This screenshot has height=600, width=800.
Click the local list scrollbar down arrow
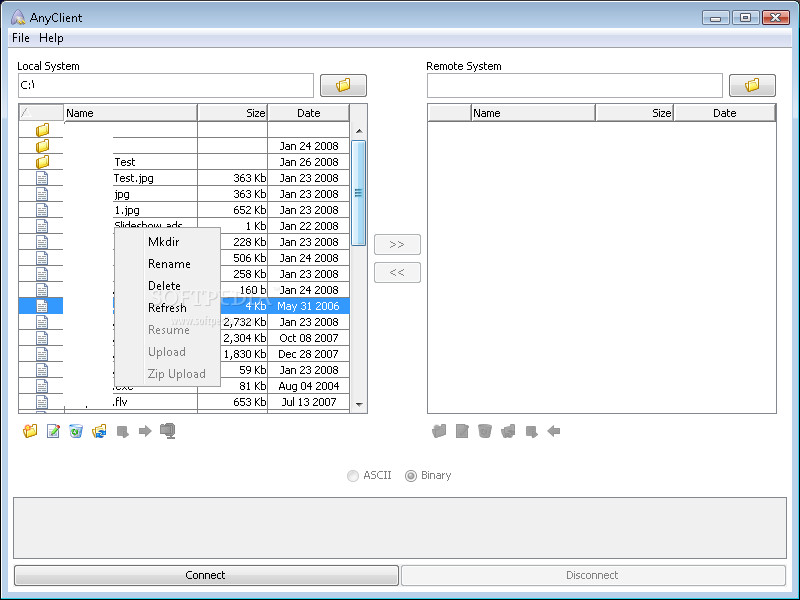pos(359,405)
